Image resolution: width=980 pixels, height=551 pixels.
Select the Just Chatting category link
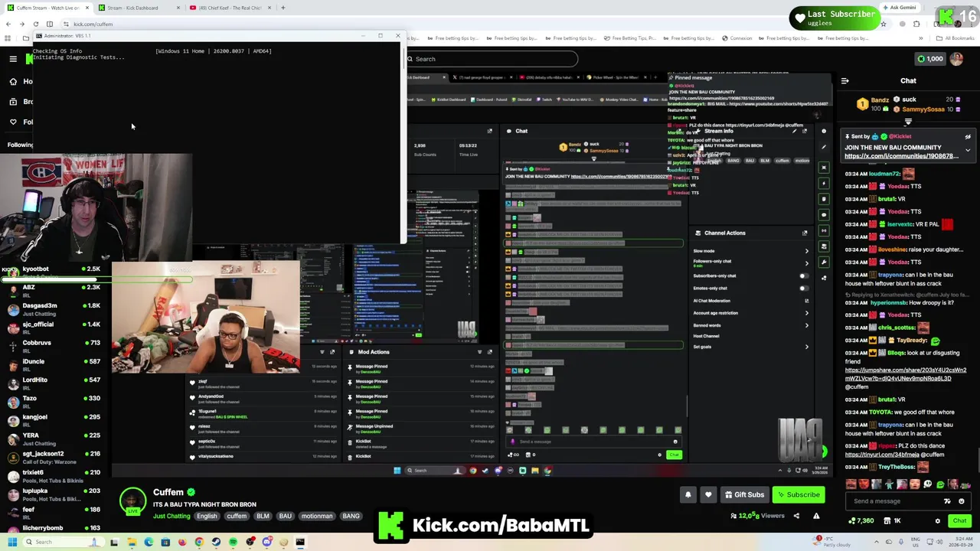coord(171,516)
